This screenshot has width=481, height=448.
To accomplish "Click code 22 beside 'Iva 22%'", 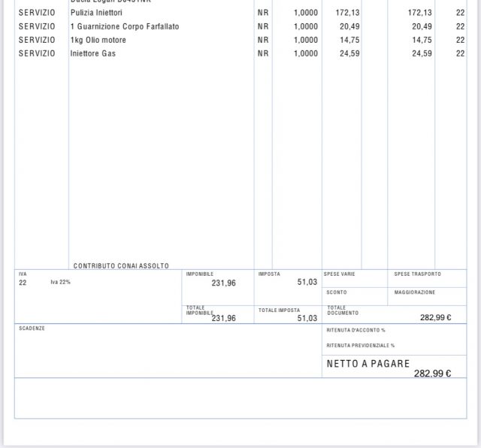I will pyautogui.click(x=23, y=283).
